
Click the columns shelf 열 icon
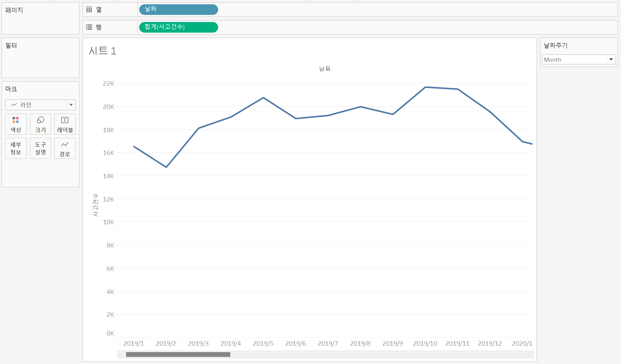[x=89, y=10]
